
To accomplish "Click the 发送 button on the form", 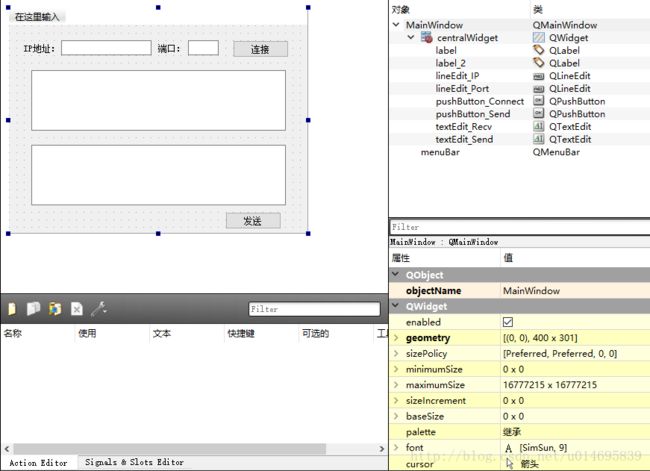I will pos(253,221).
